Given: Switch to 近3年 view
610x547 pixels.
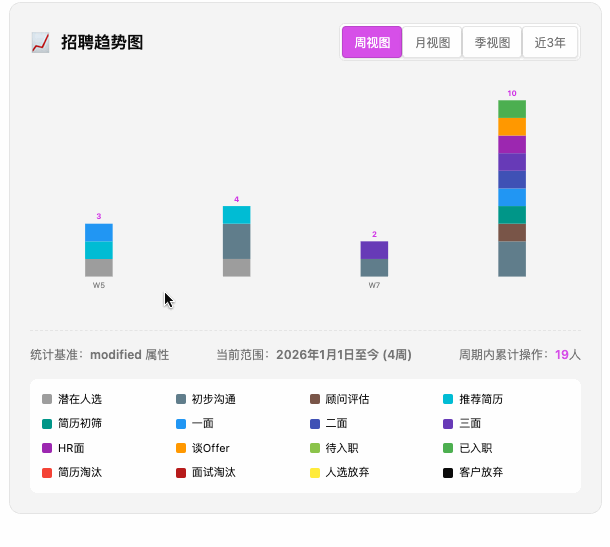Looking at the screenshot, I should tap(550, 43).
